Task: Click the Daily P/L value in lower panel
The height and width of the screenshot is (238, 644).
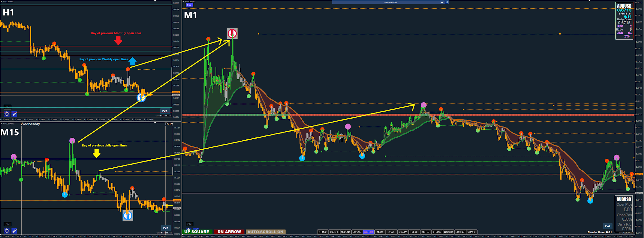Action: tap(627, 229)
